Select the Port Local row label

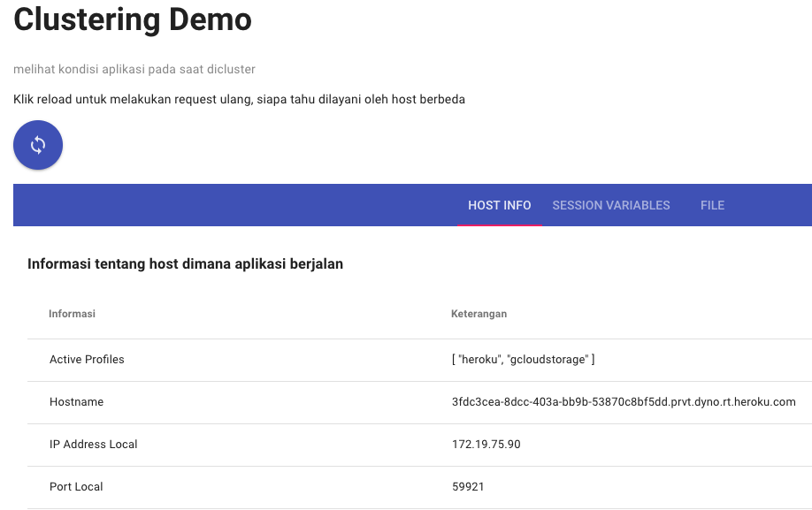click(x=76, y=487)
